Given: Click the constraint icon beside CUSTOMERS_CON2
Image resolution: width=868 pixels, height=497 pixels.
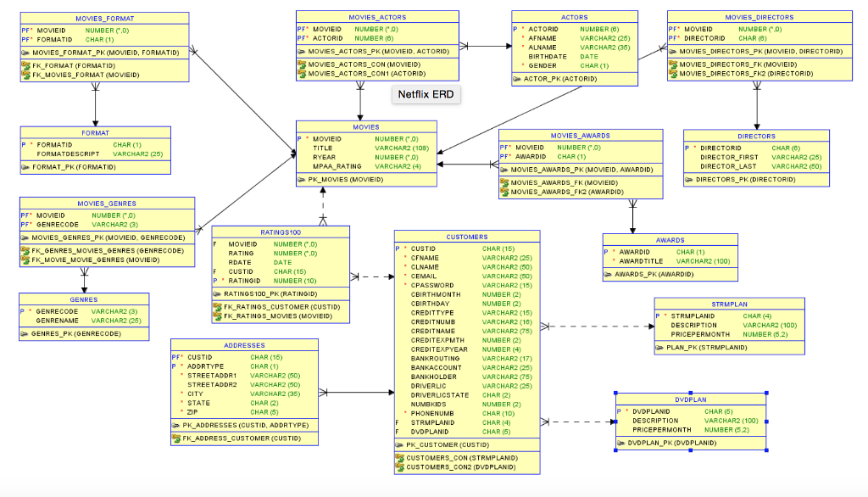Looking at the screenshot, I should 400,466.
